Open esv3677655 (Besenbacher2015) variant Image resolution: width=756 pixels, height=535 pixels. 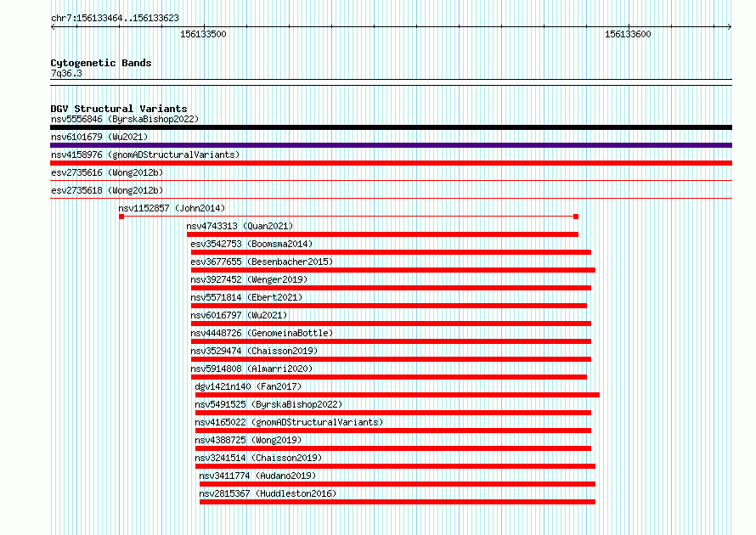(262, 262)
